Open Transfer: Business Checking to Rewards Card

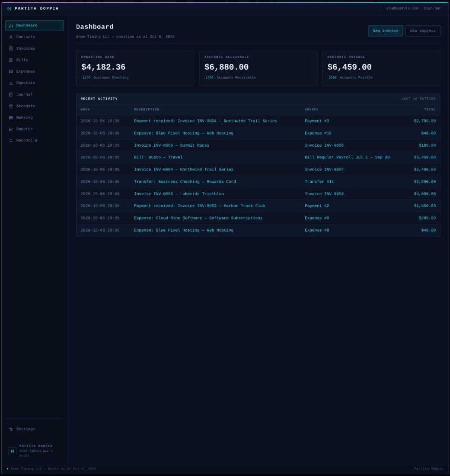pyautogui.click(x=185, y=182)
